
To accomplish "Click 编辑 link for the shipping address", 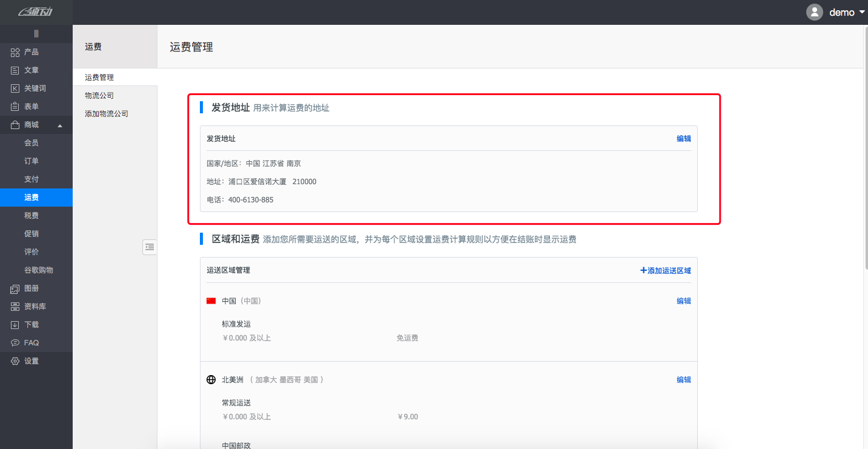I will [684, 138].
